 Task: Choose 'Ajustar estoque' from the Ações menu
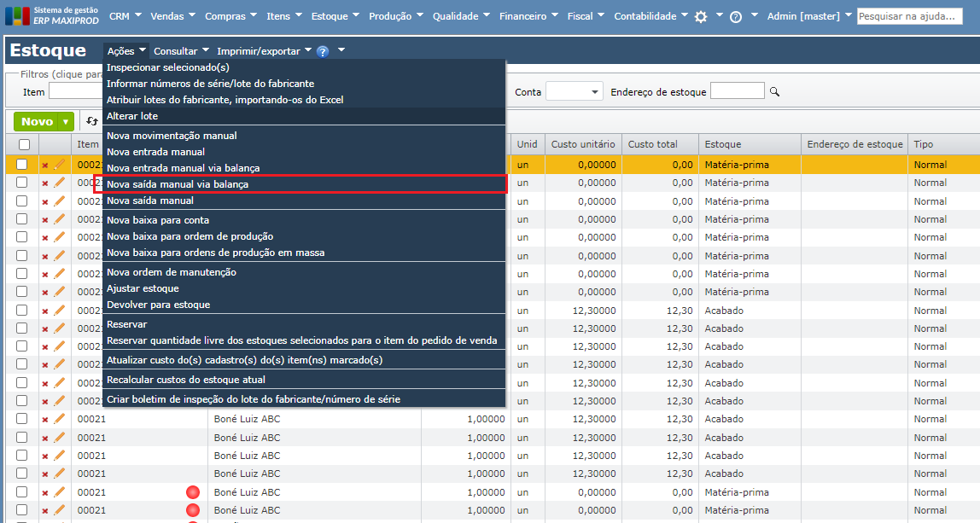pyautogui.click(x=143, y=288)
